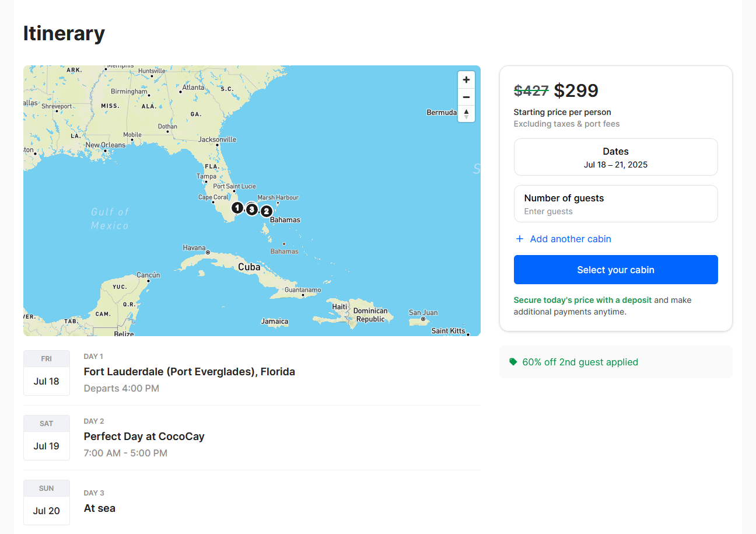Click Secure today's price with a deposit
Viewport: 756px width, 534px height.
pos(582,300)
